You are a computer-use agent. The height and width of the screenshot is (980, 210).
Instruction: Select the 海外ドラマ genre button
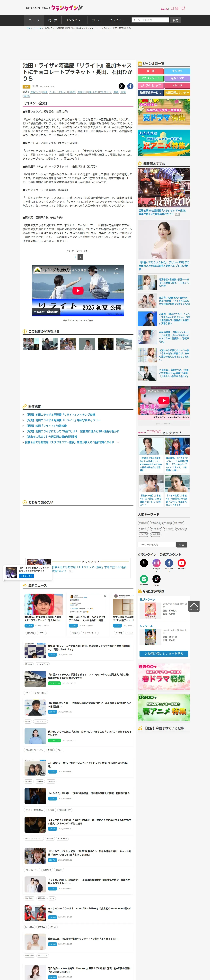tap(177, 78)
